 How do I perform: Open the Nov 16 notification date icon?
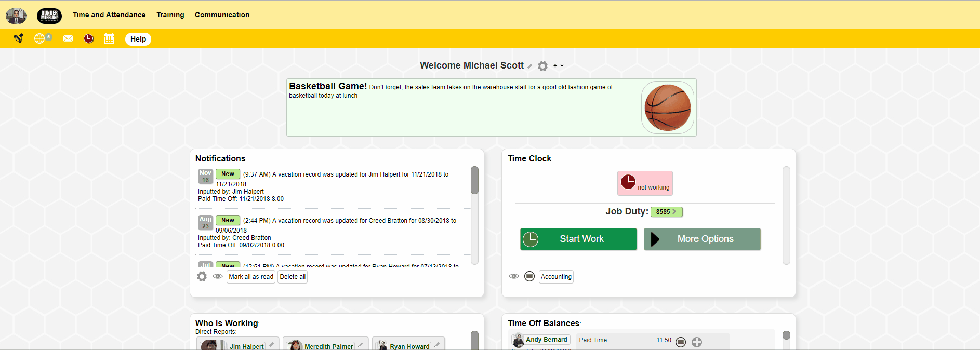[205, 177]
